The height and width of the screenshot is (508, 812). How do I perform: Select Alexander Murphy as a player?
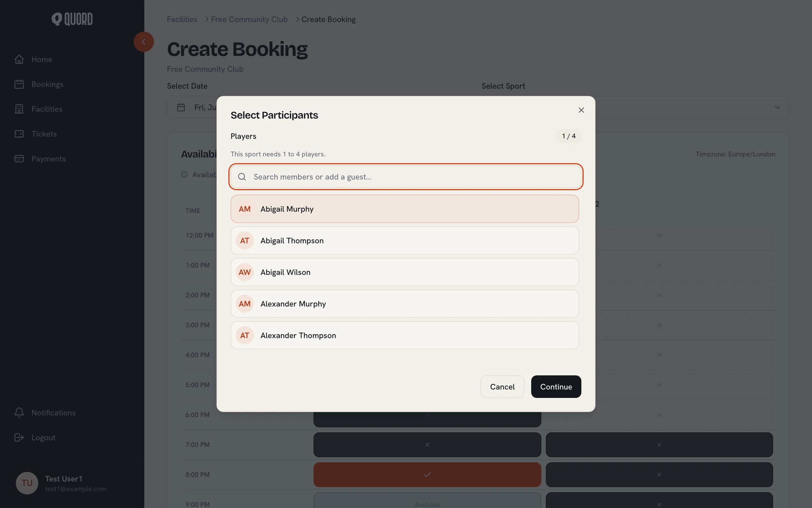point(405,304)
